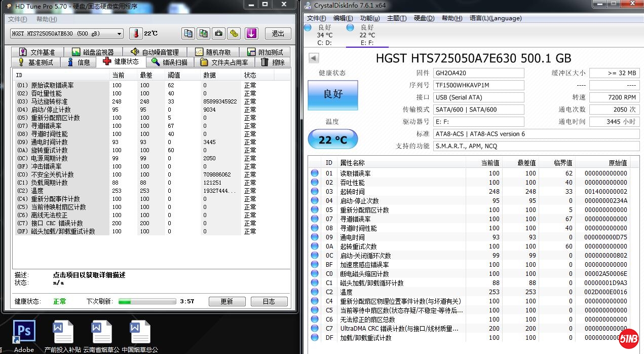Switch to the 错误扫描 tab
The image size is (644, 354).
(170, 62)
